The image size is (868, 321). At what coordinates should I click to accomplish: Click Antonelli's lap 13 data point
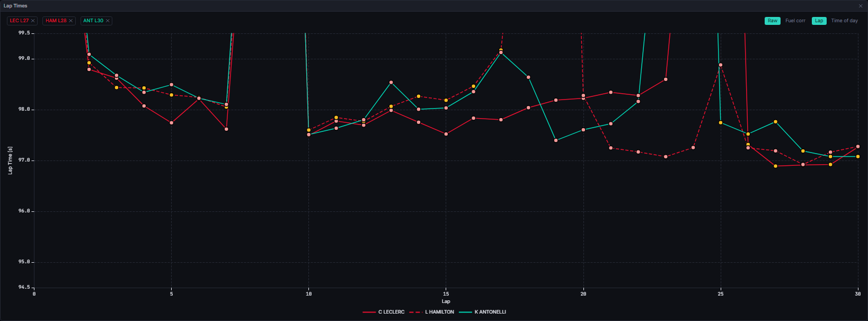tap(391, 83)
